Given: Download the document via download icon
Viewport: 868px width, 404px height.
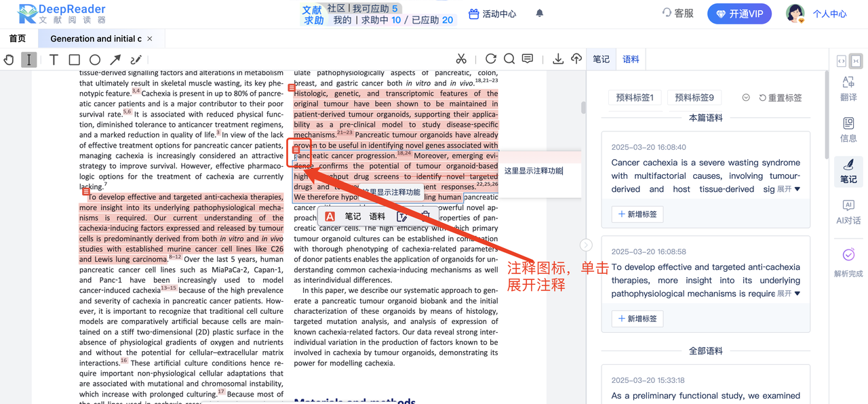Looking at the screenshot, I should 558,59.
